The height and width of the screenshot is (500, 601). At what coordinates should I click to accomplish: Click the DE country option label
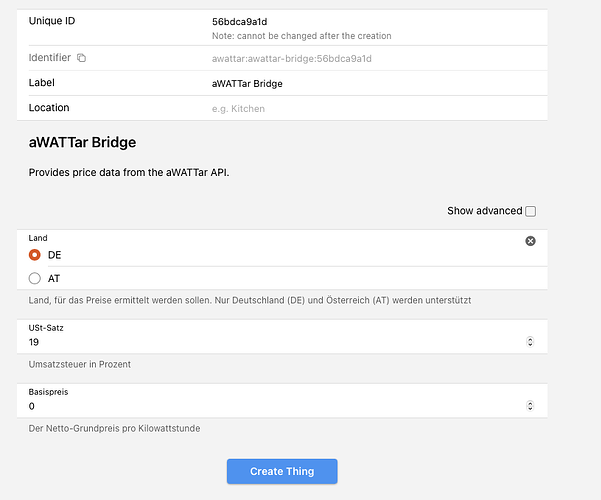pyautogui.click(x=54, y=255)
